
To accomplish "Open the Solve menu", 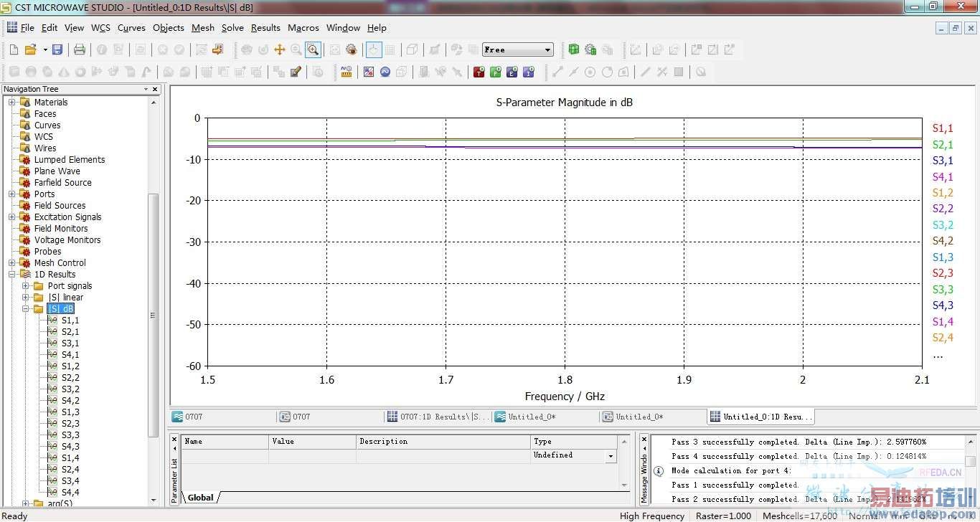I will [232, 28].
